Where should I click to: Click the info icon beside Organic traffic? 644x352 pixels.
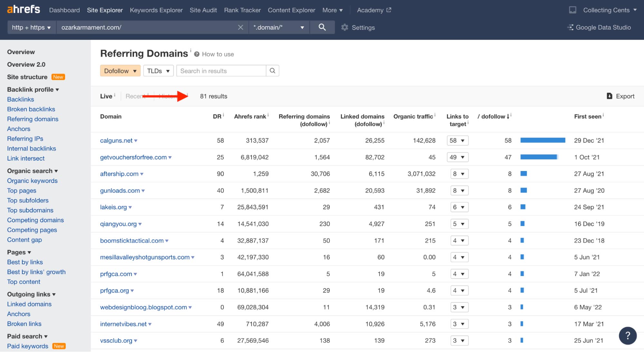click(x=435, y=115)
